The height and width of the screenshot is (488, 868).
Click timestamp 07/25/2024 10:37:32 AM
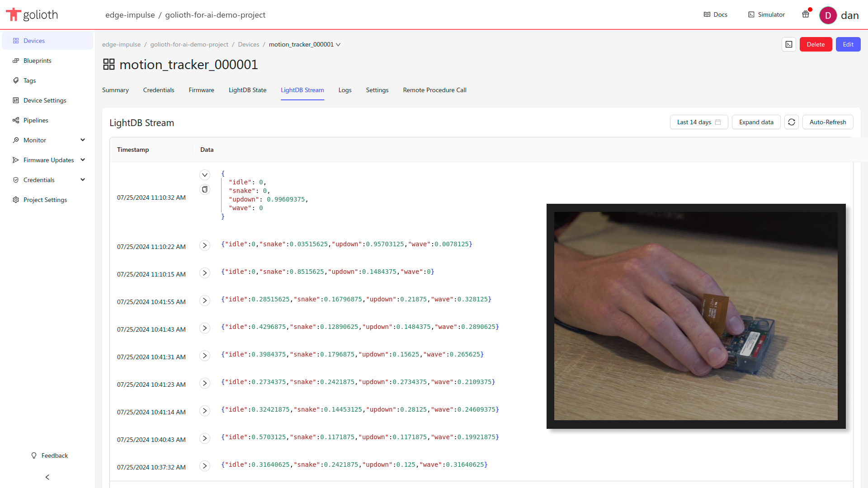[151, 467]
